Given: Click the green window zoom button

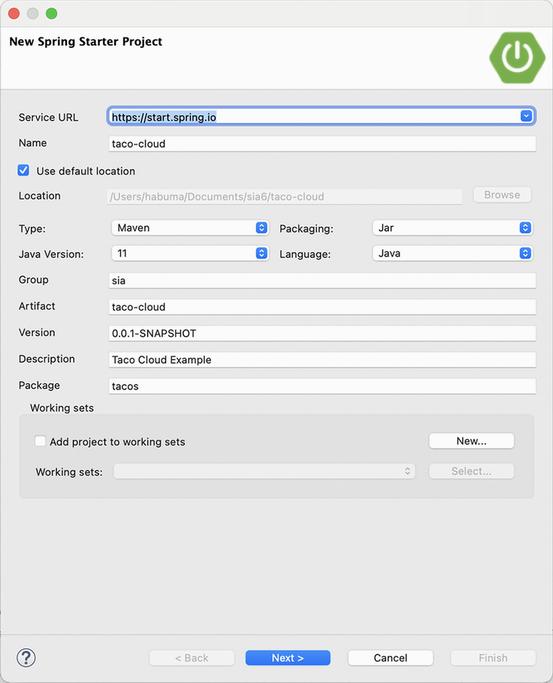Looking at the screenshot, I should pyautogui.click(x=51, y=14).
